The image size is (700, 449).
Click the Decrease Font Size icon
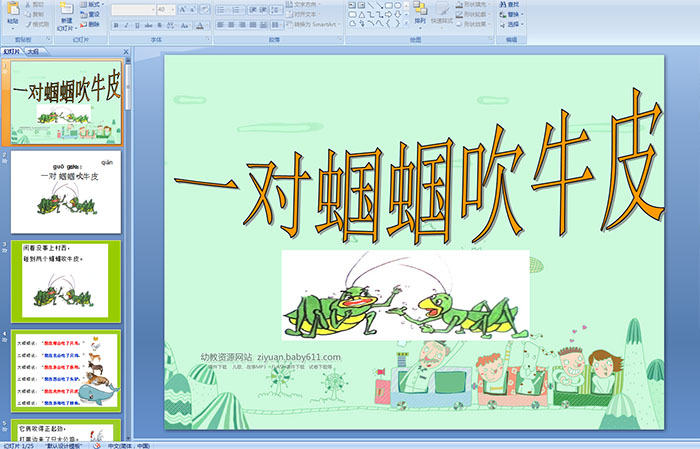(192, 9)
